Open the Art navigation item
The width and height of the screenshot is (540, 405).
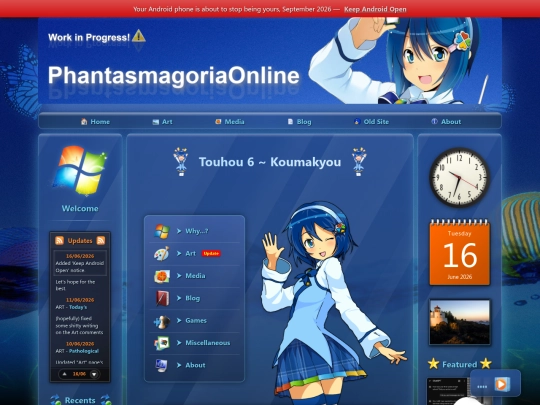[162, 122]
